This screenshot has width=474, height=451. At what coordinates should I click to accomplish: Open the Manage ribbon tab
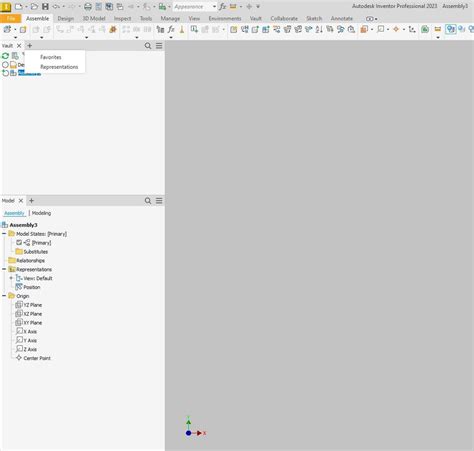(x=170, y=18)
